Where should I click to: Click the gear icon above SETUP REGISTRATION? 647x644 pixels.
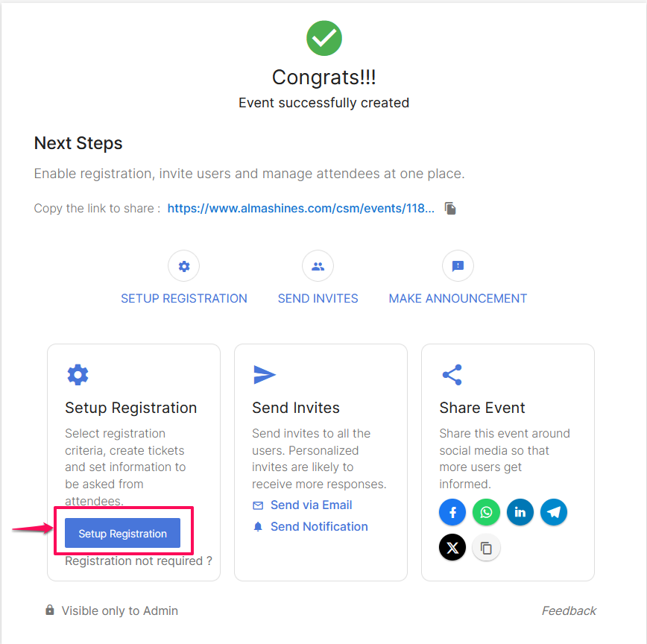[183, 266]
